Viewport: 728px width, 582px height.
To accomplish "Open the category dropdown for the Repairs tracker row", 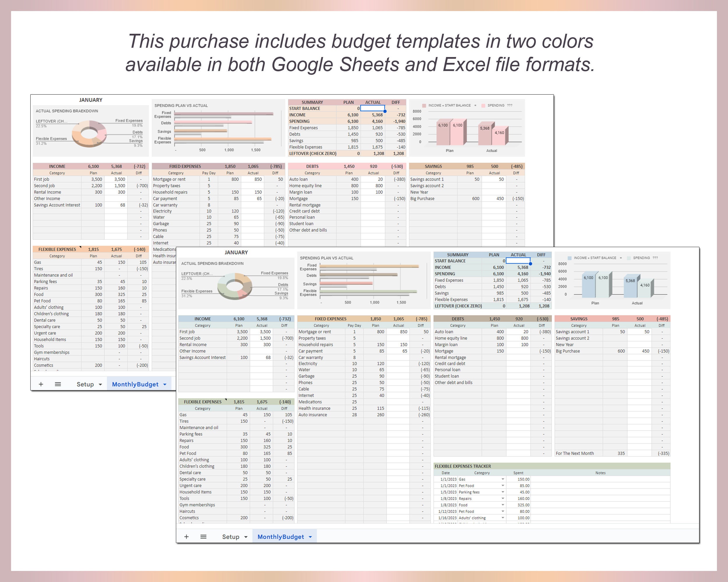I will (503, 498).
